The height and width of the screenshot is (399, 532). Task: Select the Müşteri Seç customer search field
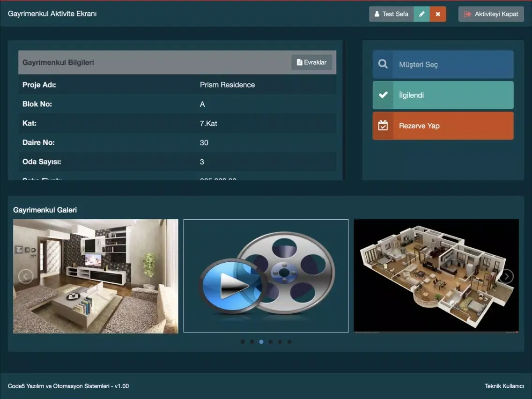coord(452,65)
